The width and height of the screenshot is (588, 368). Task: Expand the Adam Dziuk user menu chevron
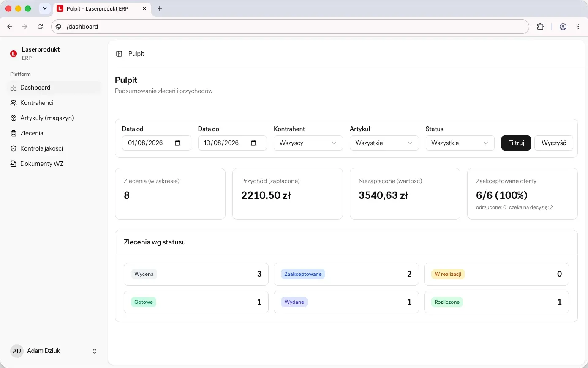(95, 351)
